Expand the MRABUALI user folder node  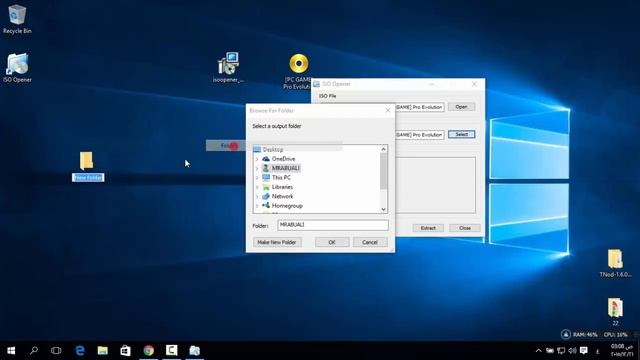257,168
